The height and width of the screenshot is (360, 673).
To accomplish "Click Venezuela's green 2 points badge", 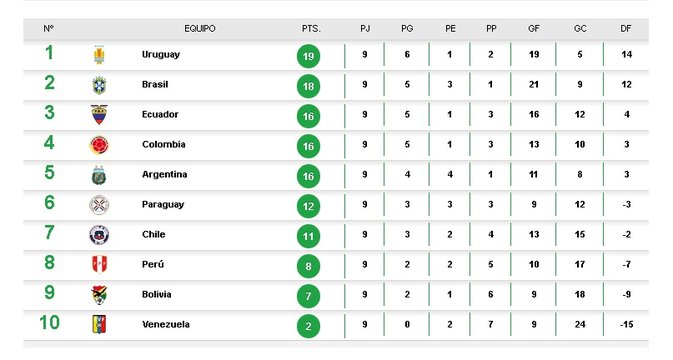I will (308, 326).
